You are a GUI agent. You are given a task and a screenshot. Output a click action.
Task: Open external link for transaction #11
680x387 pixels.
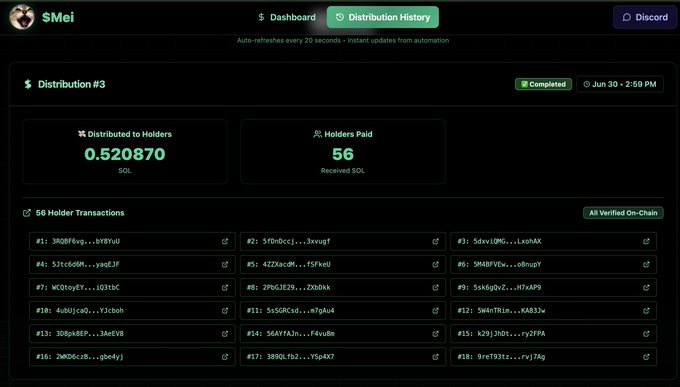tap(435, 311)
